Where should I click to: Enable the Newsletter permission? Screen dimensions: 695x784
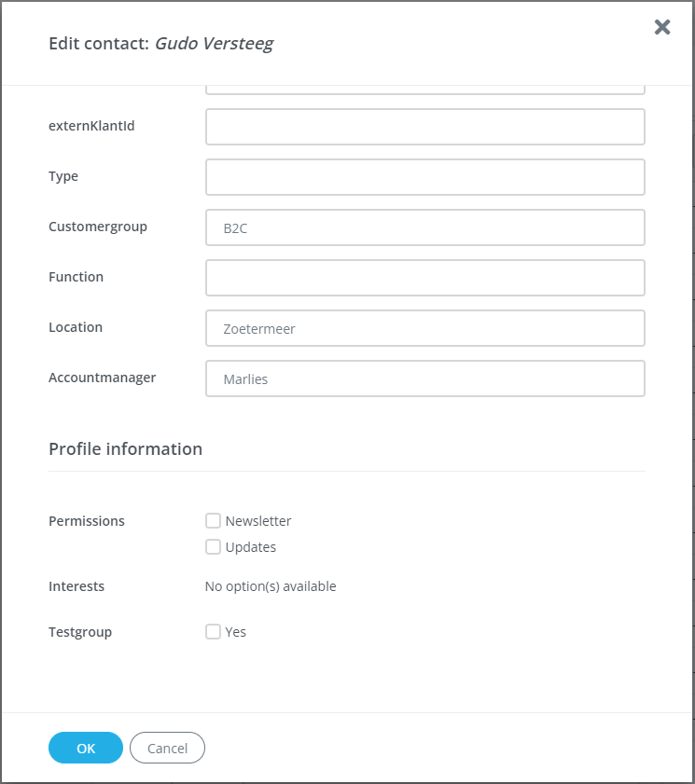(x=213, y=520)
